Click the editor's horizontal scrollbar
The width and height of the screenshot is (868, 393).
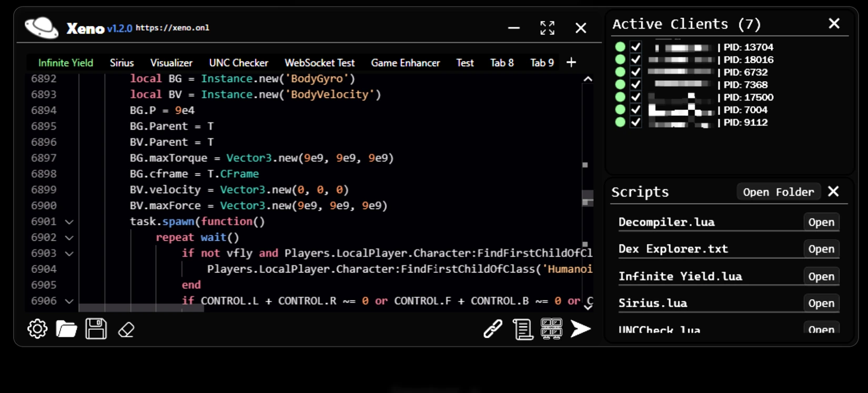141,308
